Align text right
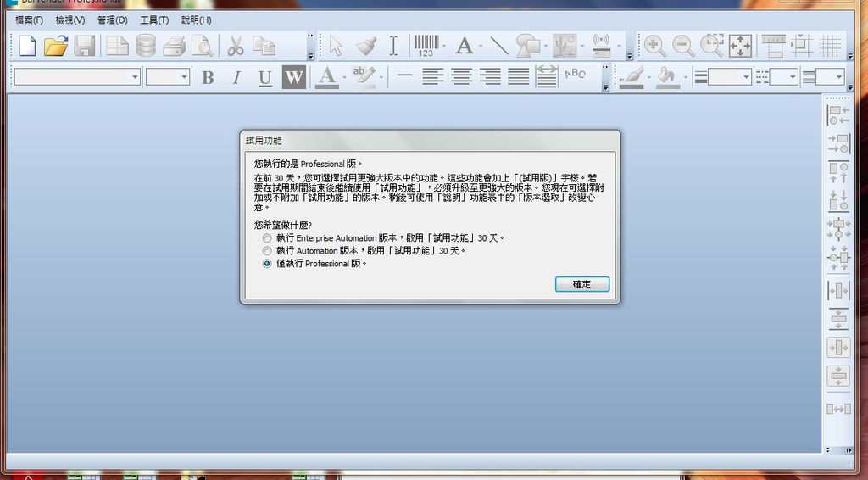The width and height of the screenshot is (868, 480). [x=490, y=76]
